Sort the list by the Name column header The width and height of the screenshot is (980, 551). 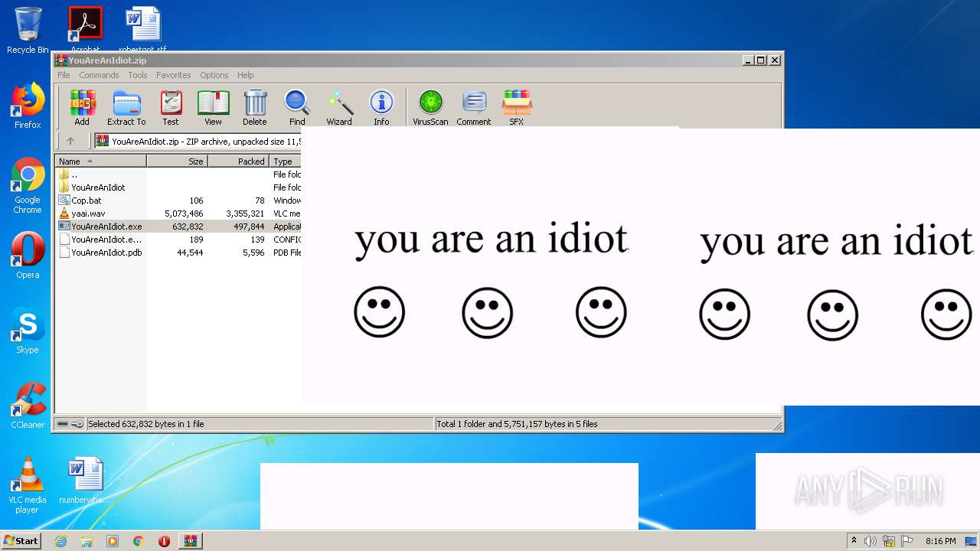tap(100, 161)
